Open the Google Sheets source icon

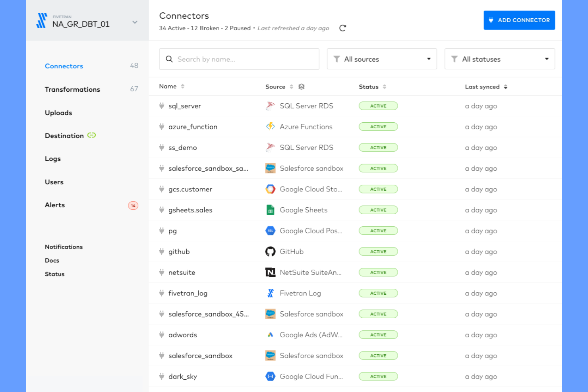pos(270,210)
